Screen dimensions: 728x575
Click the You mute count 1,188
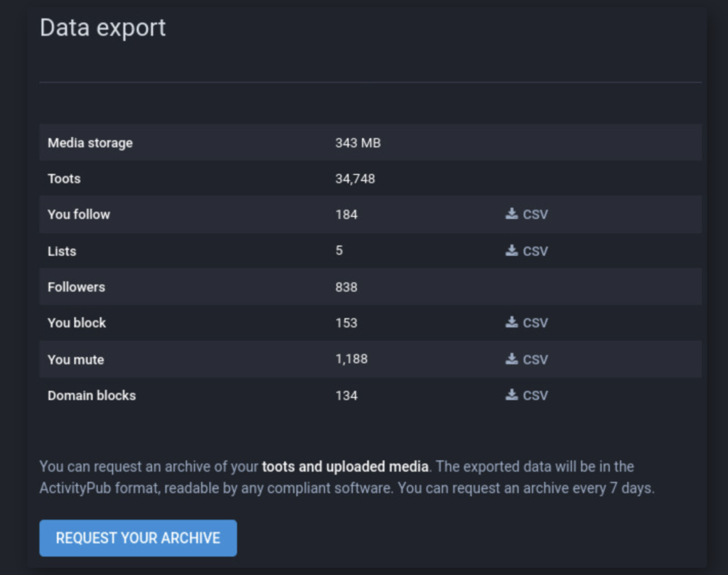pos(352,358)
